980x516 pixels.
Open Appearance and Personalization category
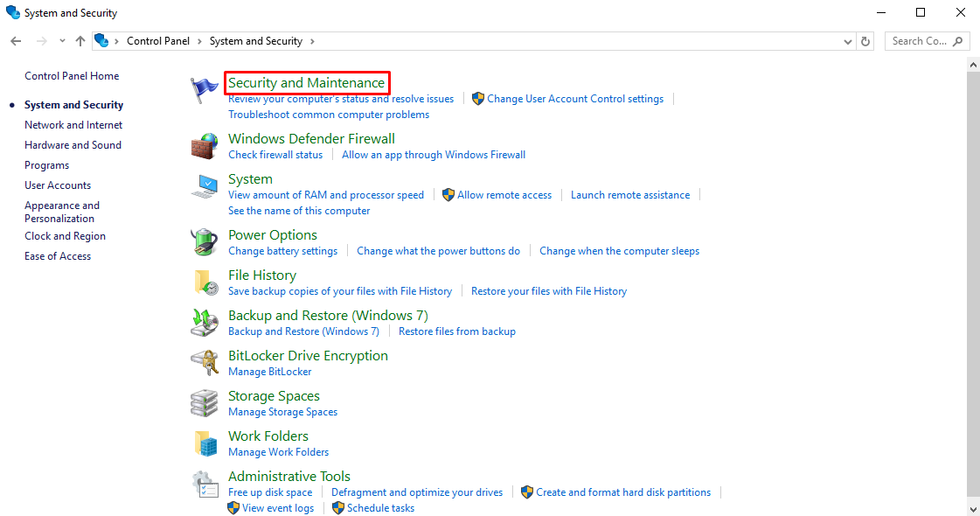[x=62, y=212]
